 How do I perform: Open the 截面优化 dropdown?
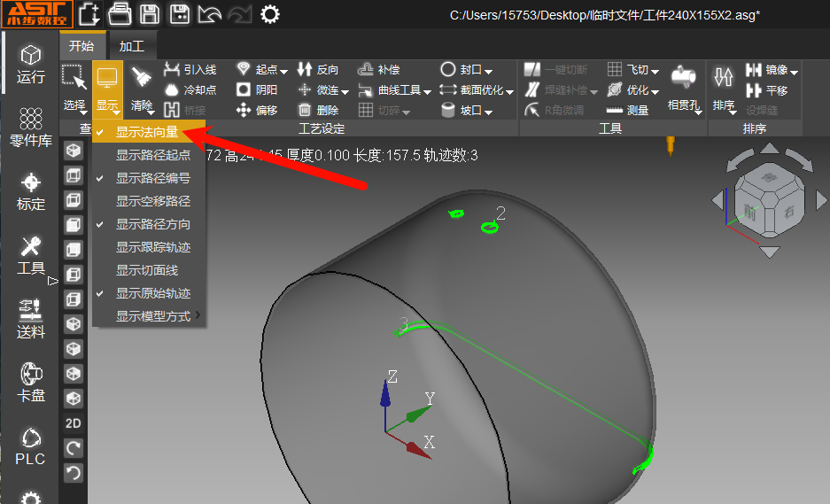coord(478,89)
